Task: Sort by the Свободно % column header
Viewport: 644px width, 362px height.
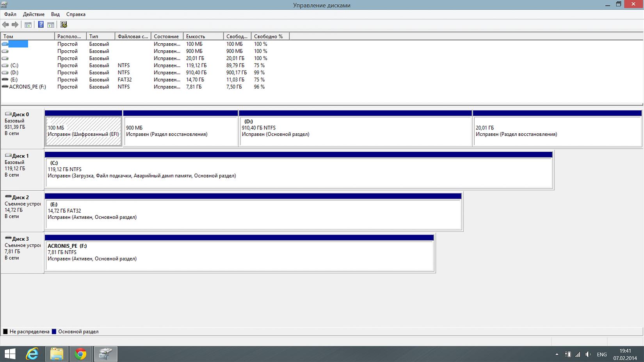Action: tap(270, 36)
